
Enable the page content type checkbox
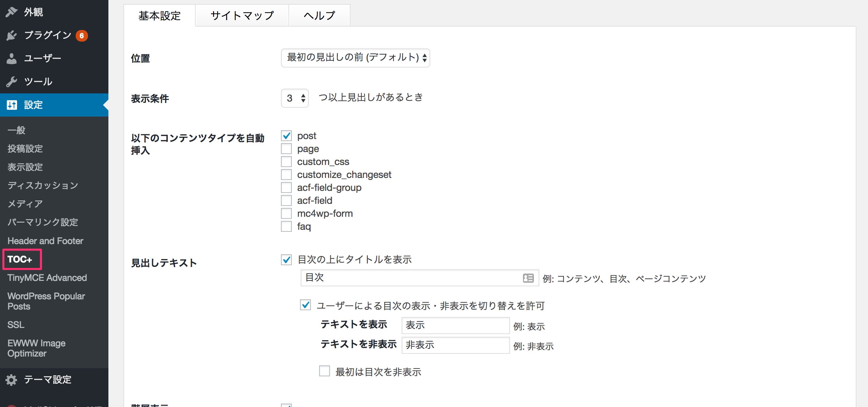286,149
